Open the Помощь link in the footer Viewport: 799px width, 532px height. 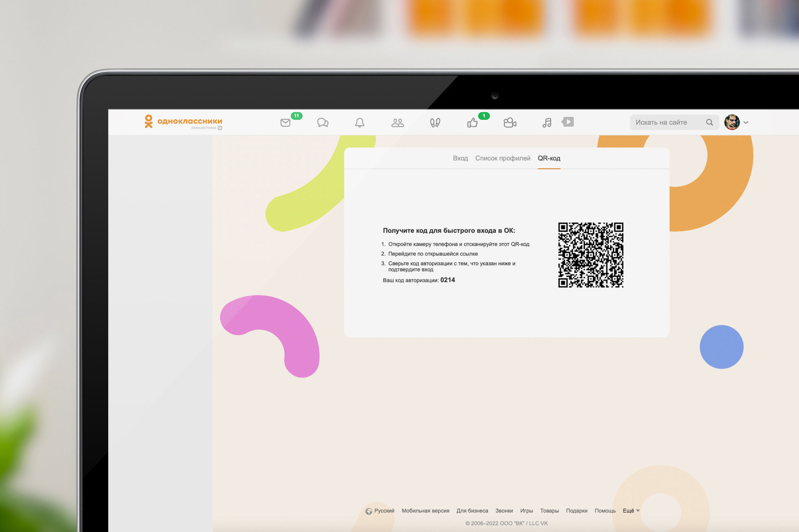coord(605,510)
